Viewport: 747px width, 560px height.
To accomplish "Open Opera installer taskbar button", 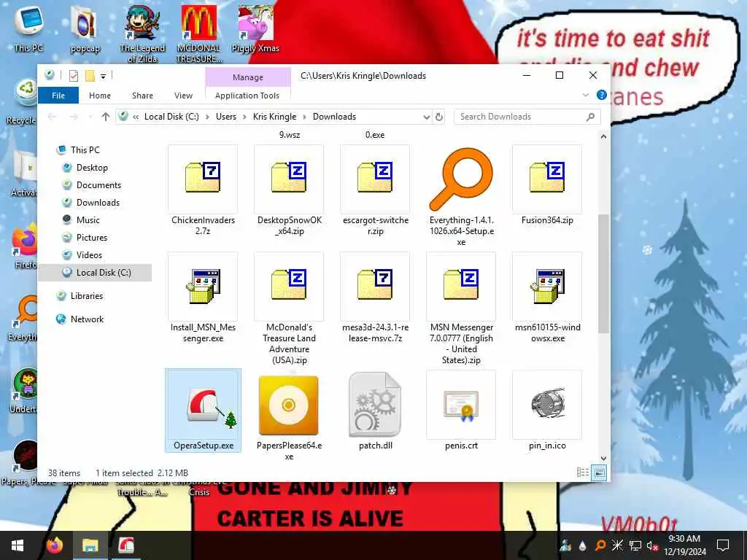I will pos(125,545).
